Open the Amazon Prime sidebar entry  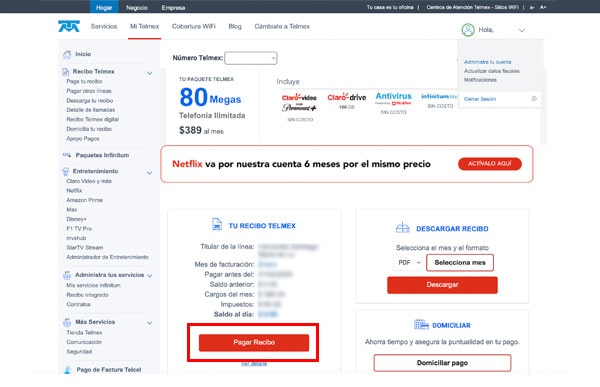click(x=85, y=200)
